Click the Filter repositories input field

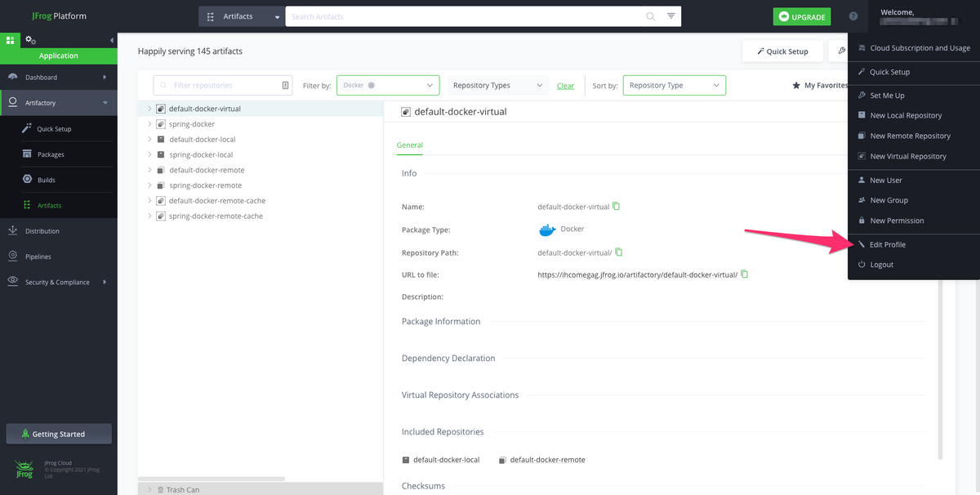pyautogui.click(x=223, y=85)
